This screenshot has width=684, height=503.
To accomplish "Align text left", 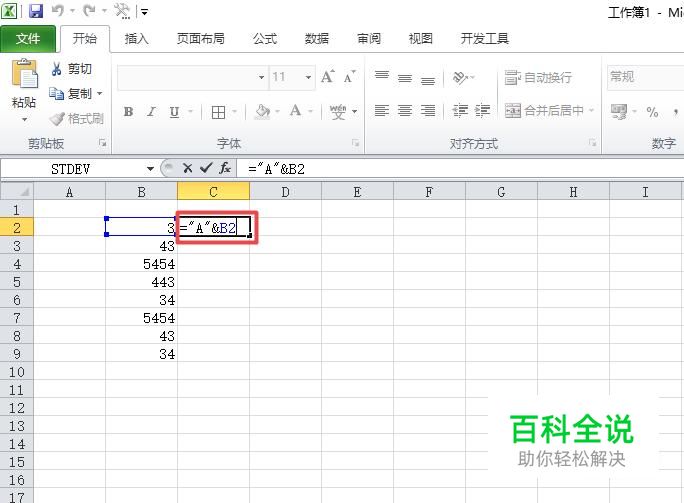I will (382, 111).
